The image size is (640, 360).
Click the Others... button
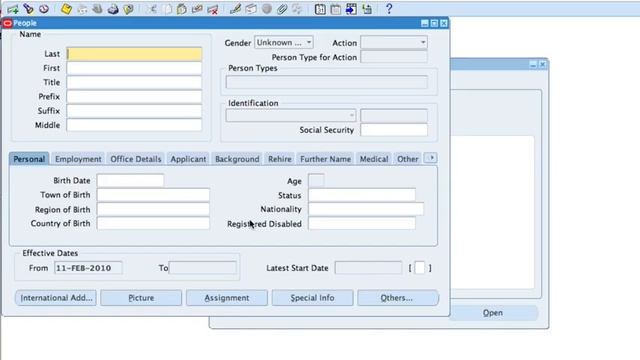tap(398, 298)
